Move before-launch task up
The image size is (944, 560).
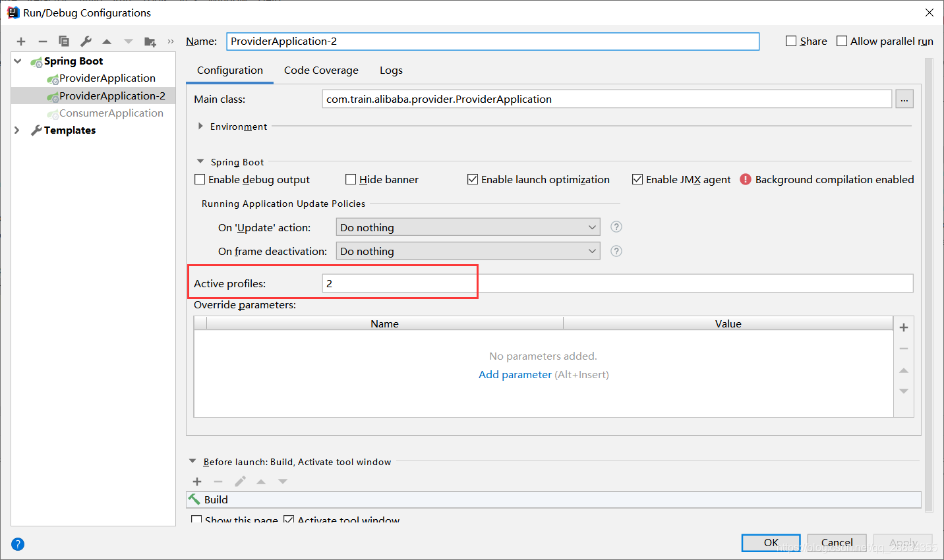click(261, 482)
